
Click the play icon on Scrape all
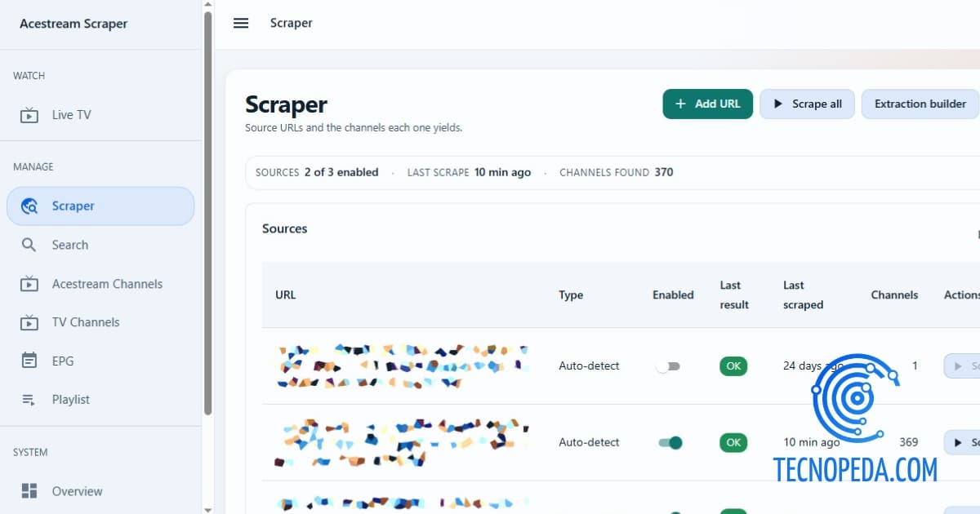[777, 104]
